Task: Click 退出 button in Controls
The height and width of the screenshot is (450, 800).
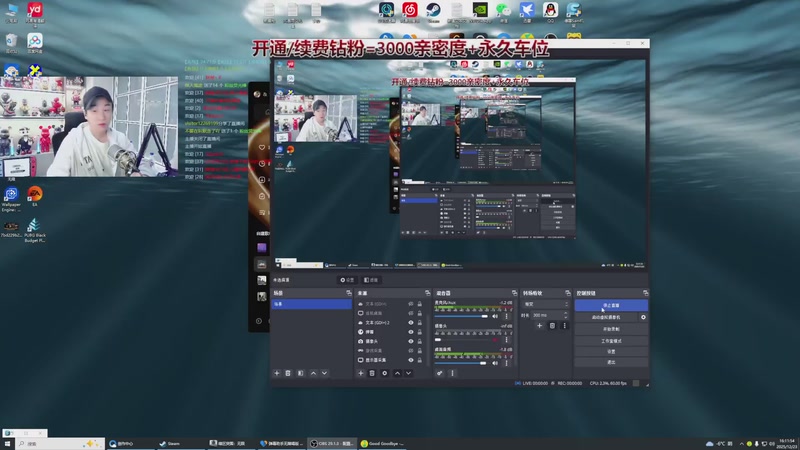Action: (x=611, y=362)
